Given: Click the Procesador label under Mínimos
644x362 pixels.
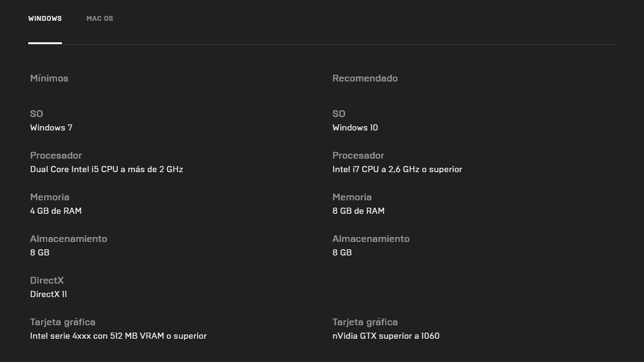Looking at the screenshot, I should coord(56,156).
